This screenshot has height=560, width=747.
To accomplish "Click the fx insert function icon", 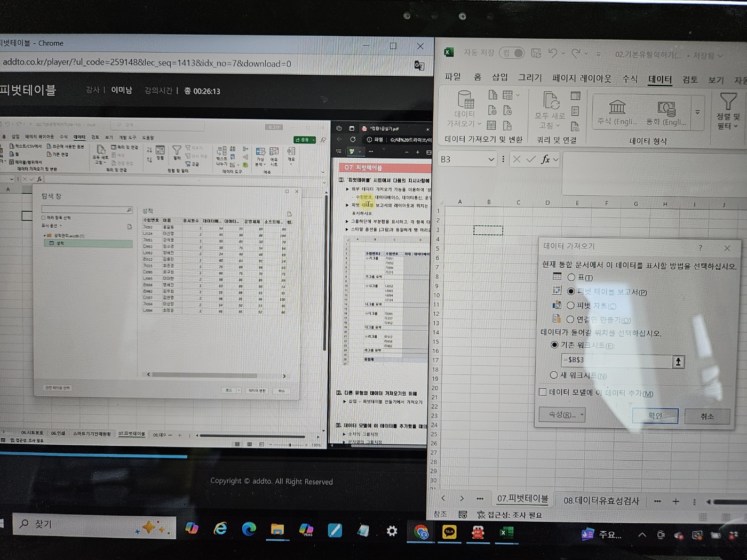I will tap(545, 159).
